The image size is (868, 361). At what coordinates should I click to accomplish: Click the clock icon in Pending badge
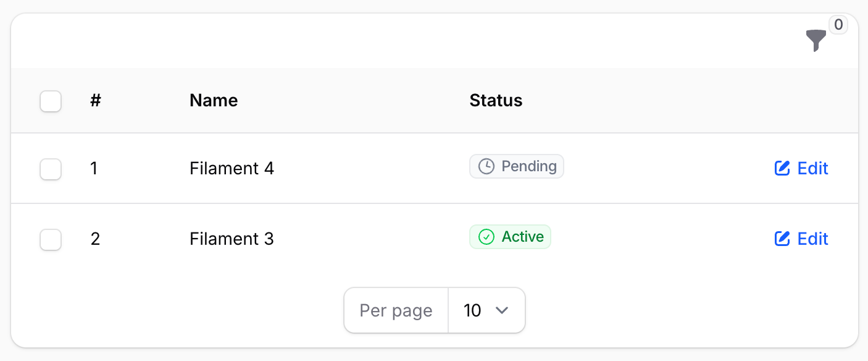click(x=486, y=166)
